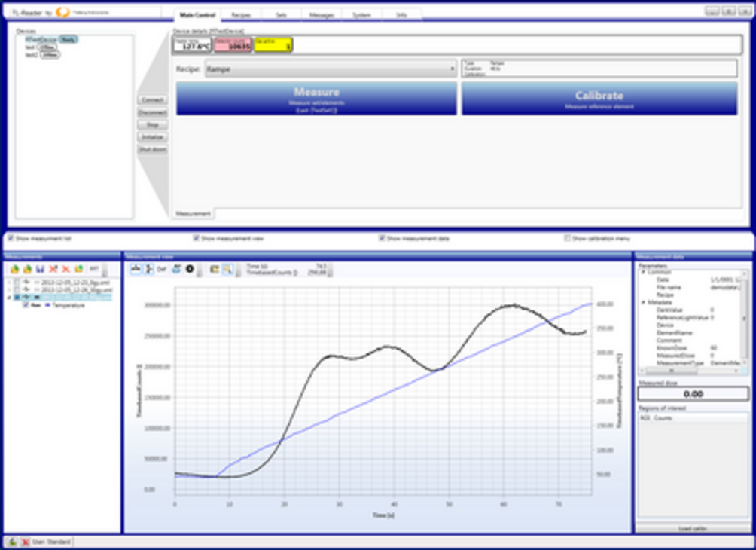This screenshot has width=756, height=550.
Task: Click the first open-folder icon in Measurements toolbar
Action: coord(15,269)
